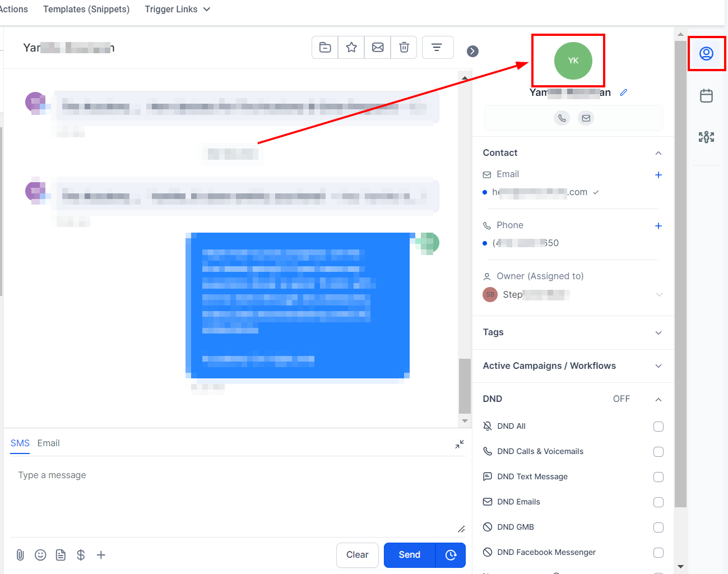Open Templates (Snippets) menu item
728x574 pixels.
coord(86,10)
